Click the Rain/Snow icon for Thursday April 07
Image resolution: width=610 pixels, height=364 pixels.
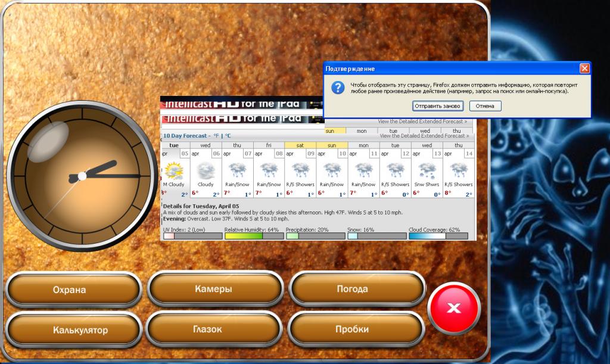coord(237,171)
